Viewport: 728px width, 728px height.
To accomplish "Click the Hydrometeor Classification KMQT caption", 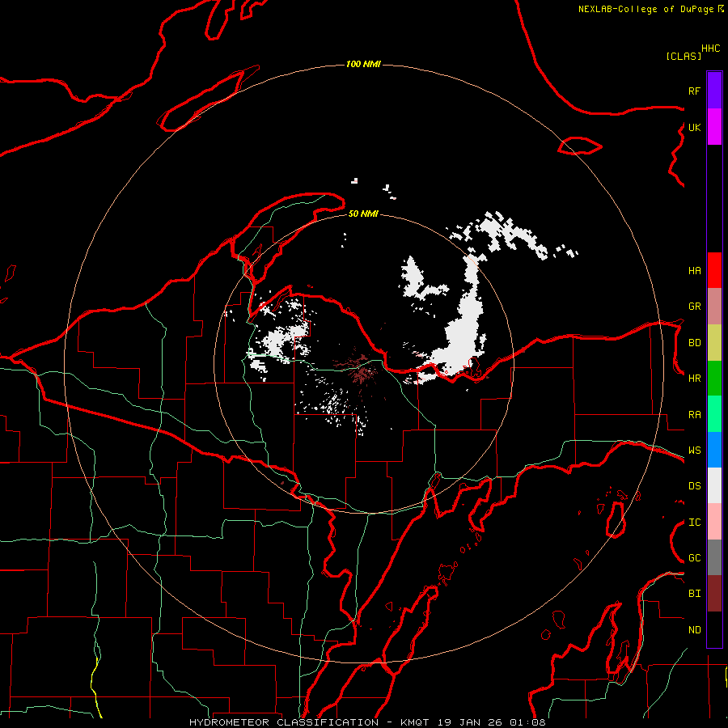I will [x=367, y=722].
